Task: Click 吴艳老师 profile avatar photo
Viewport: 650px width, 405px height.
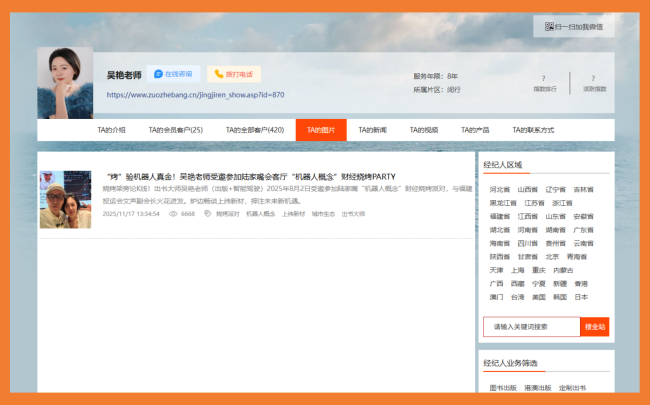Action: point(65,83)
